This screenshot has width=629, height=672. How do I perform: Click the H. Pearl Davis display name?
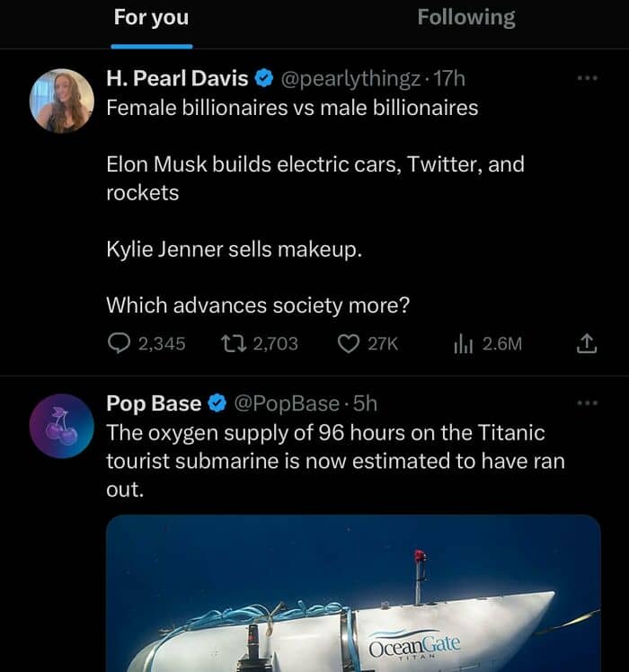point(177,79)
